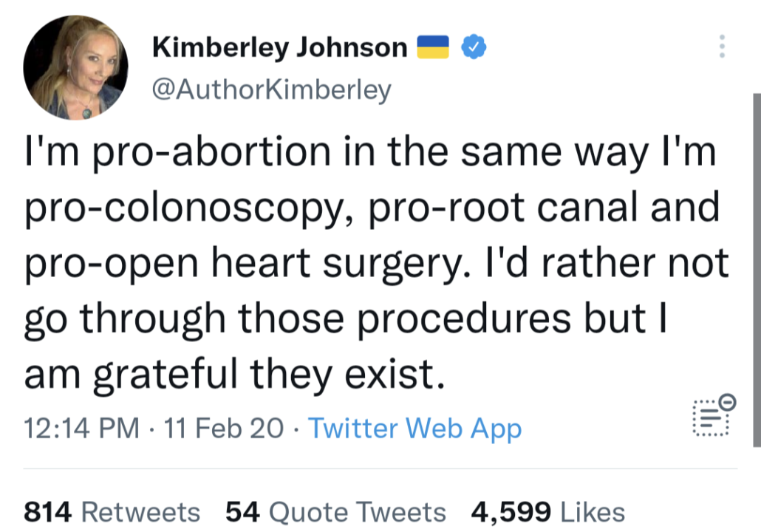Click the 12:14 PM timestamp

81,429
